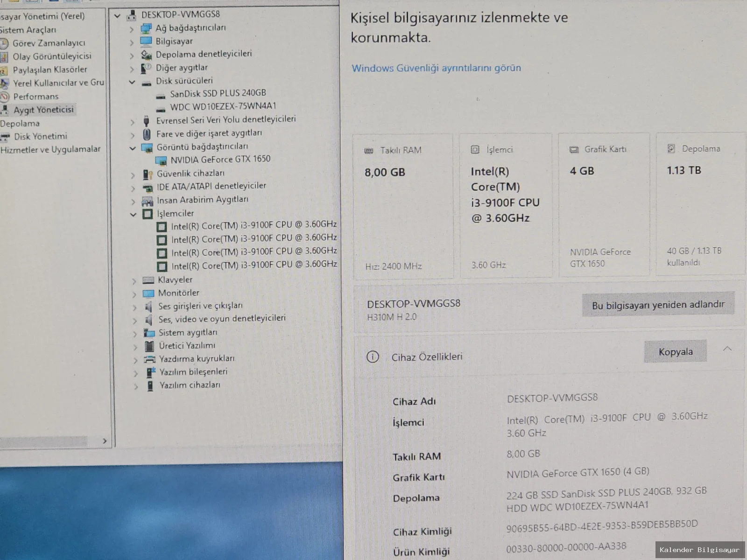Open Disk Yönetimi under Depolama
The height and width of the screenshot is (560, 747).
(40, 136)
